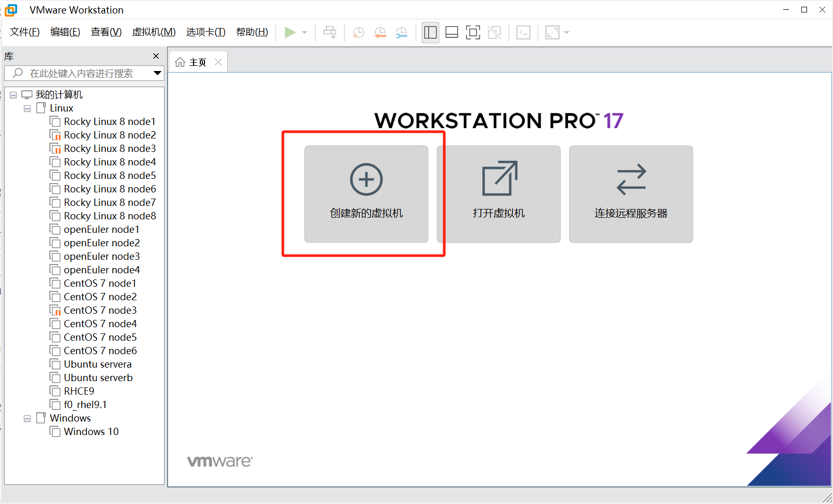Toggle the thumbnail bar view icon
Viewport: 833px width, 504px height.
click(452, 33)
